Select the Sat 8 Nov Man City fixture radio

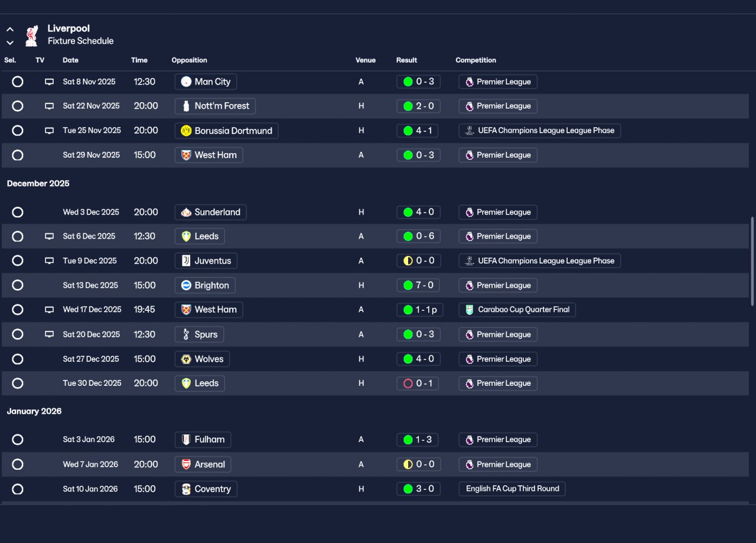coord(18,82)
